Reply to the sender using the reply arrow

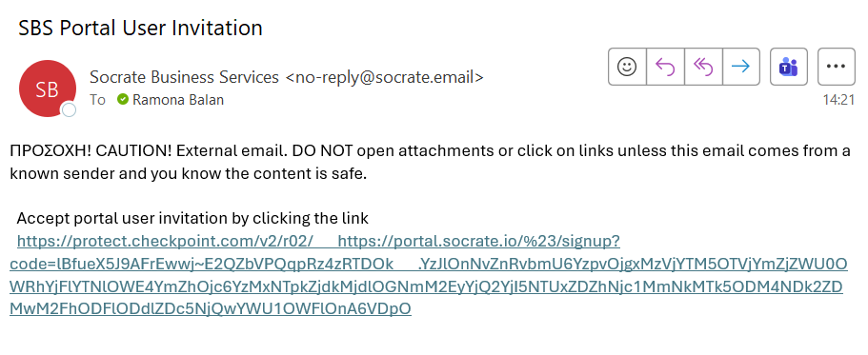coord(665,67)
